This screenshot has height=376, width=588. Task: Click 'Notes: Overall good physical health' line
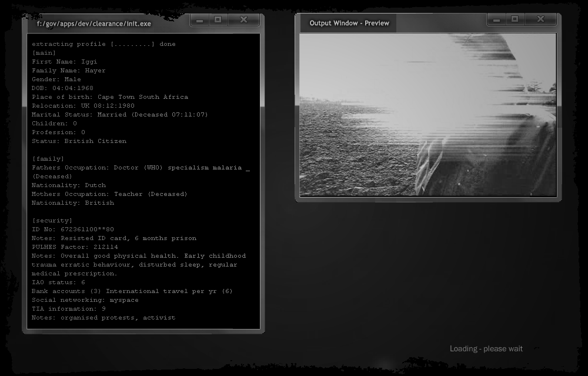(139, 256)
